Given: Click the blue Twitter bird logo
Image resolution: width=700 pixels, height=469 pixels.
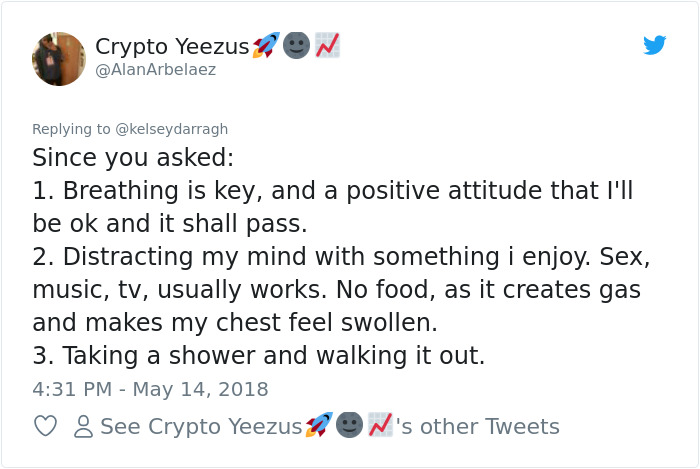Looking at the screenshot, I should pos(654,45).
